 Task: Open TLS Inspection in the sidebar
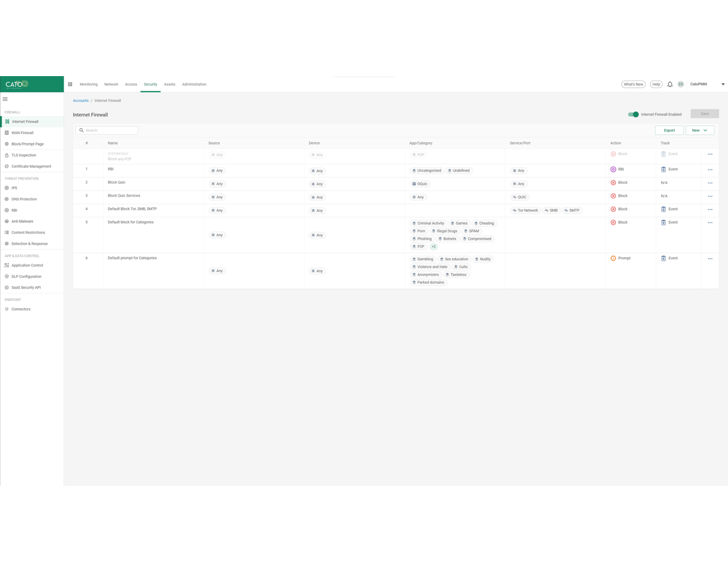click(x=23, y=155)
